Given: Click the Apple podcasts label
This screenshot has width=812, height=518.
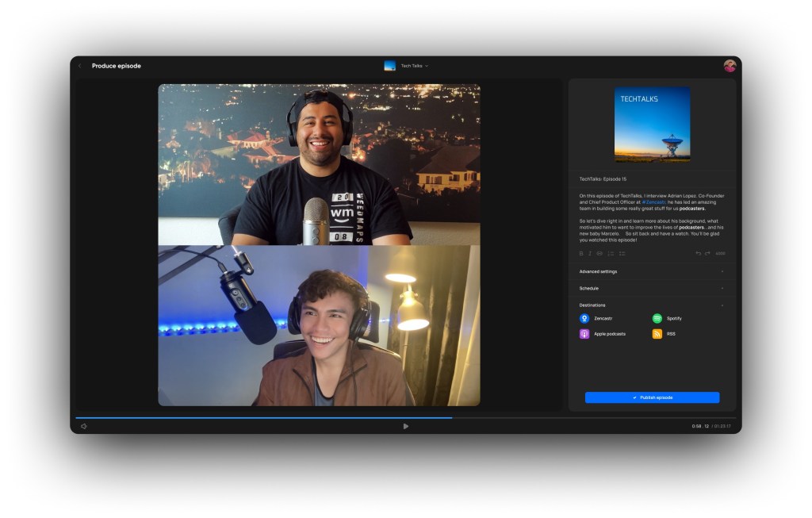Looking at the screenshot, I should pyautogui.click(x=610, y=334).
